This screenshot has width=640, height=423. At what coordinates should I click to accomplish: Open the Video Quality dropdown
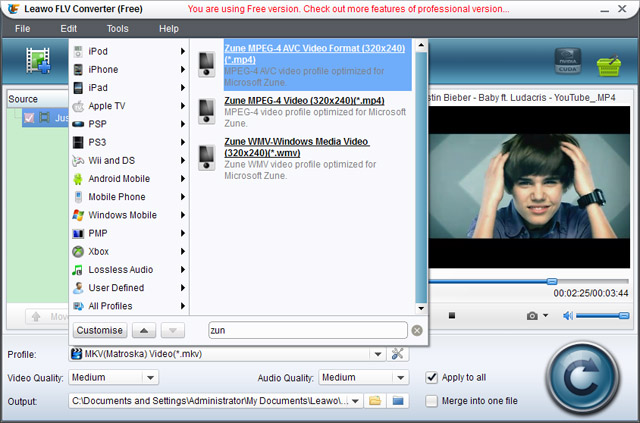[x=150, y=378]
